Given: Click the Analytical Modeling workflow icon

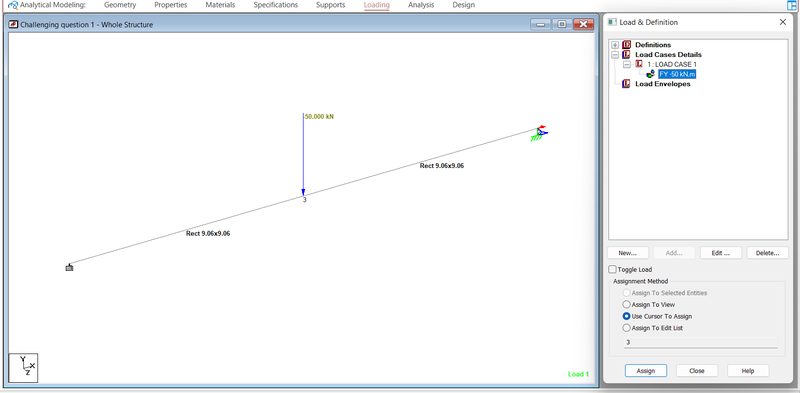Looking at the screenshot, I should click(x=13, y=5).
